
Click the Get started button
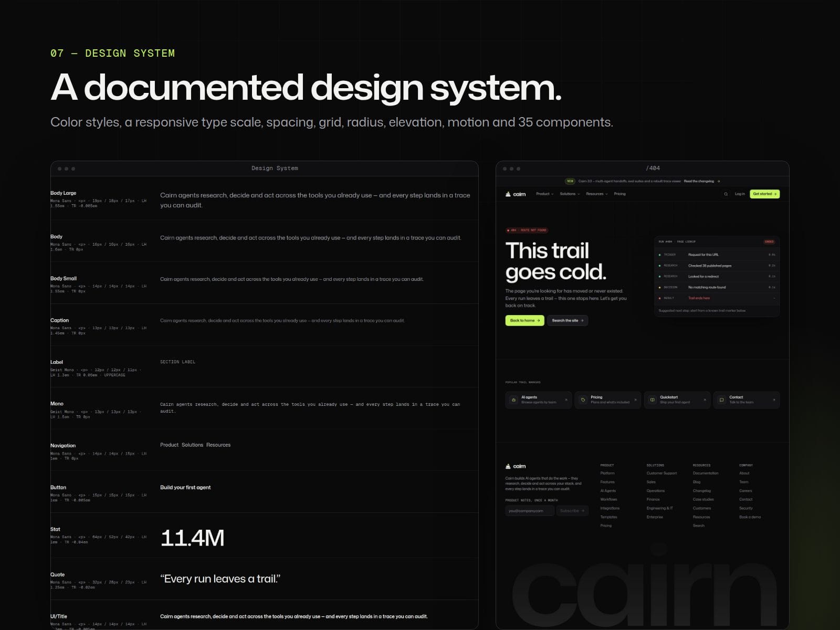click(x=764, y=194)
